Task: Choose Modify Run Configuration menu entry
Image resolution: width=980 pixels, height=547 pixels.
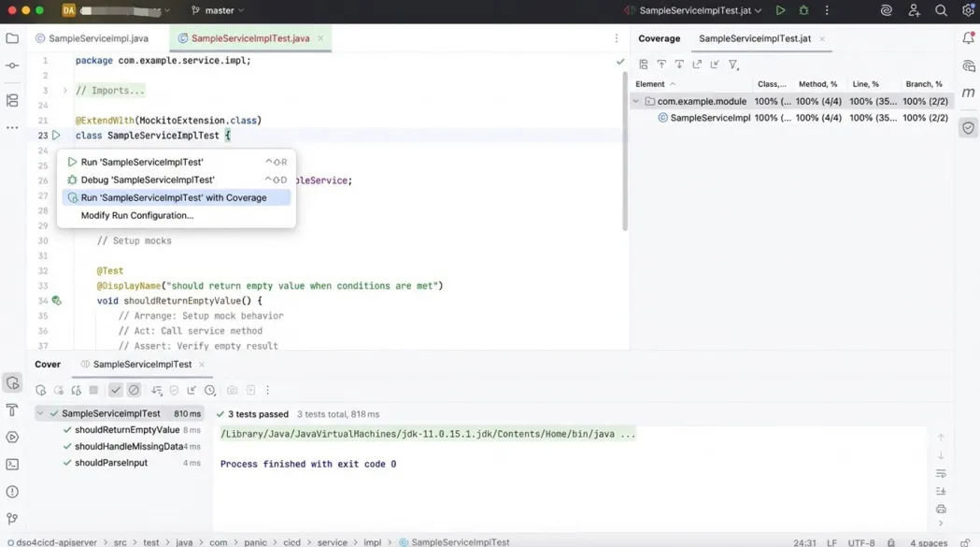Action: [x=137, y=215]
